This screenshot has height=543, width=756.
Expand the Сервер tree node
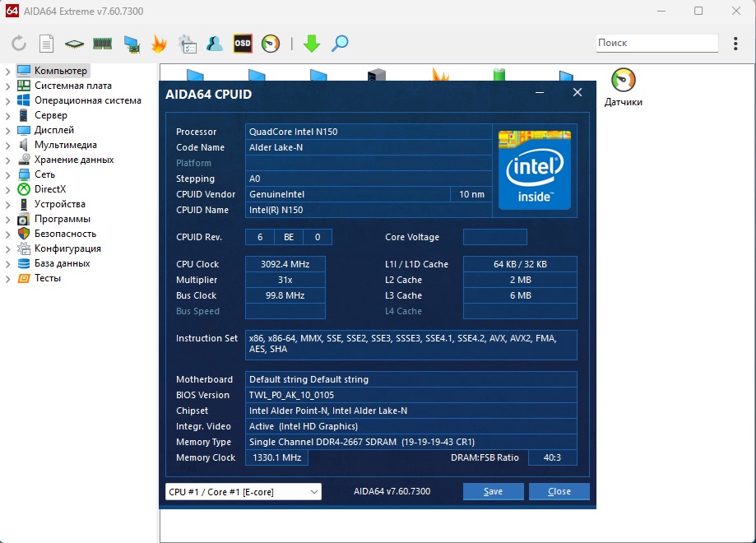(7, 116)
